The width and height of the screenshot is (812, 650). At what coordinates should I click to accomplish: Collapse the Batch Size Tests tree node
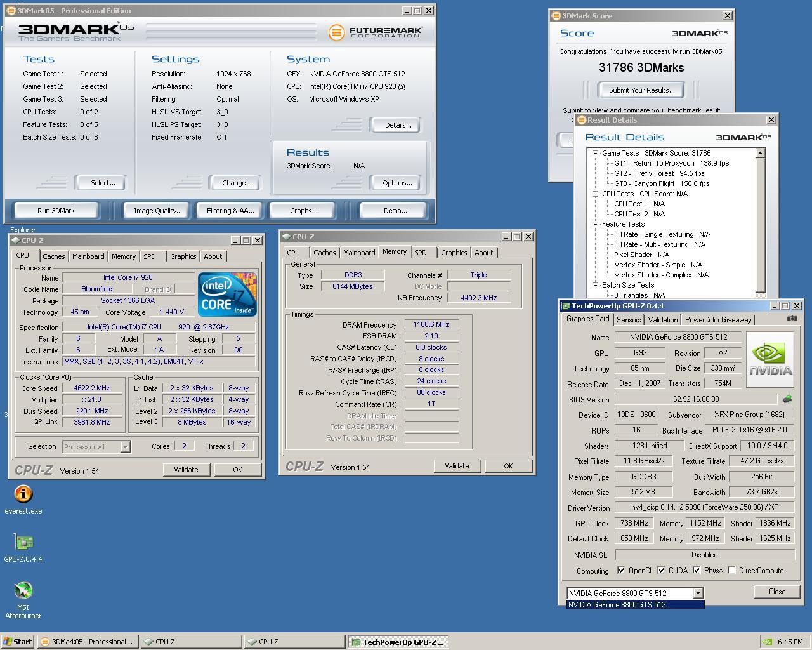coord(596,285)
